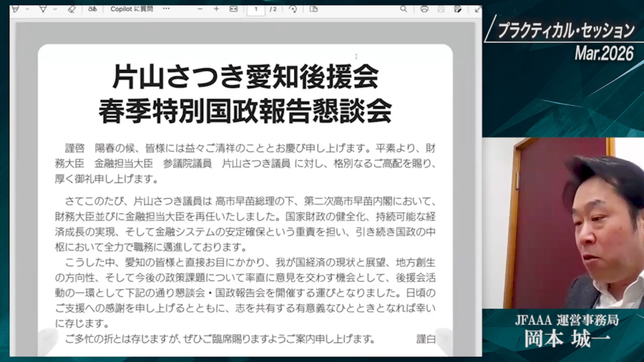Toggle the page view layout button
Screen dimensions: 644x362
coord(314,9)
